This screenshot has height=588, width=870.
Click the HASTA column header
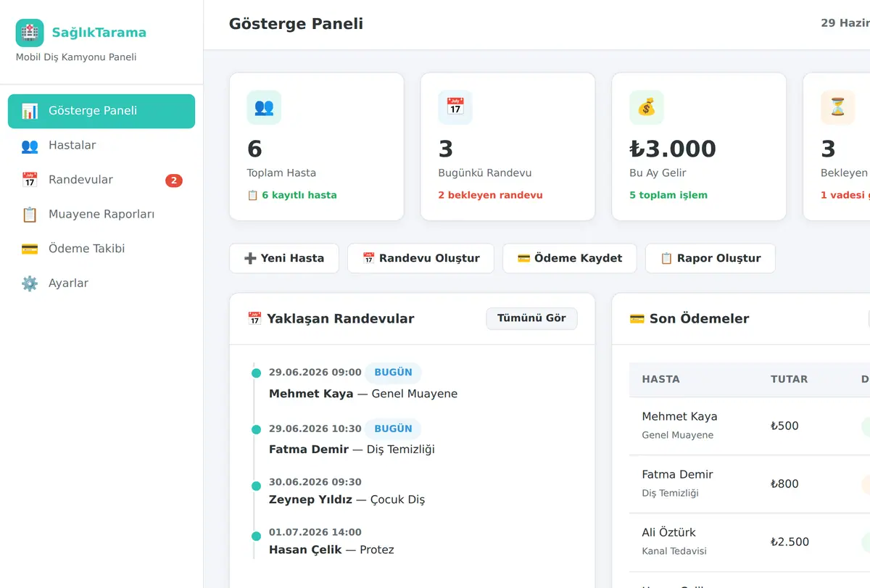click(x=661, y=379)
